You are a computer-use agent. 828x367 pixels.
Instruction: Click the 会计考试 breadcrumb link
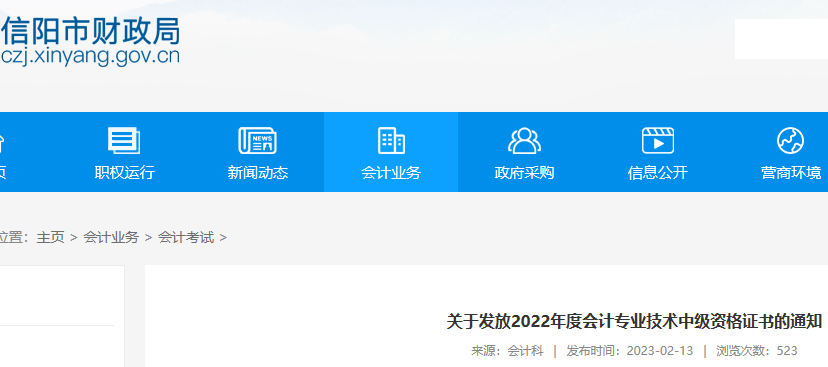pyautogui.click(x=186, y=238)
